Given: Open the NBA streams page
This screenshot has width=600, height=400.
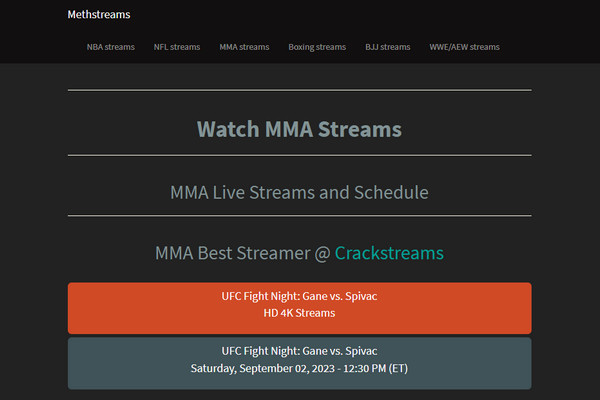Looking at the screenshot, I should pos(111,47).
